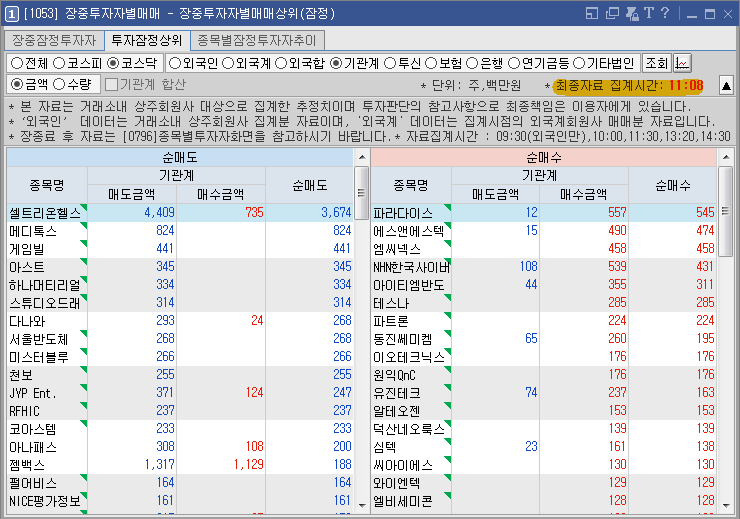Select the 기타법인 radio button

579,63
